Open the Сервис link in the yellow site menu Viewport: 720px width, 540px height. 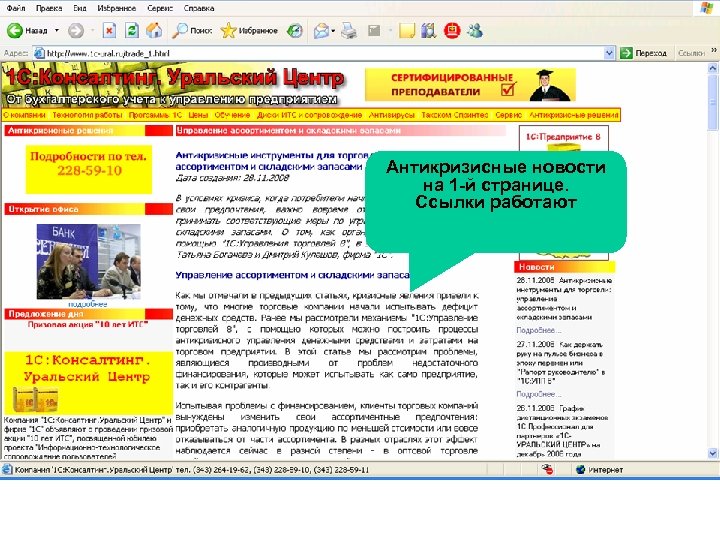tap(508, 115)
